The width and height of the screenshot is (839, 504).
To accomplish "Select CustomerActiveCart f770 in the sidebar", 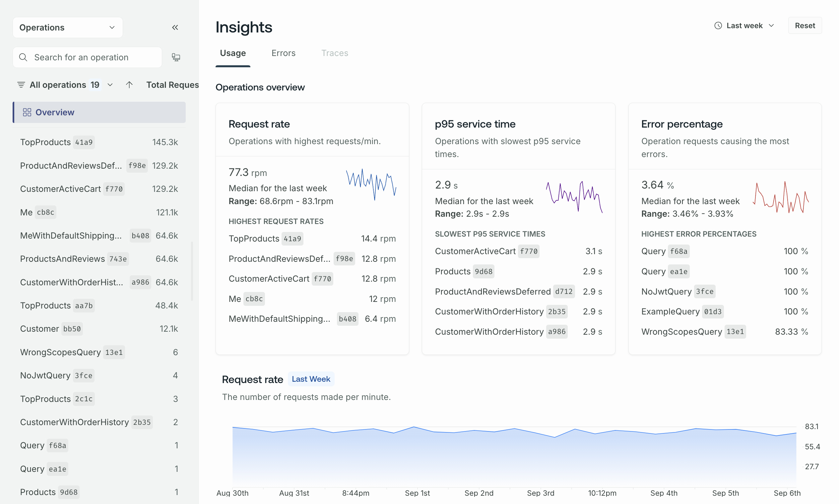I will [99, 189].
